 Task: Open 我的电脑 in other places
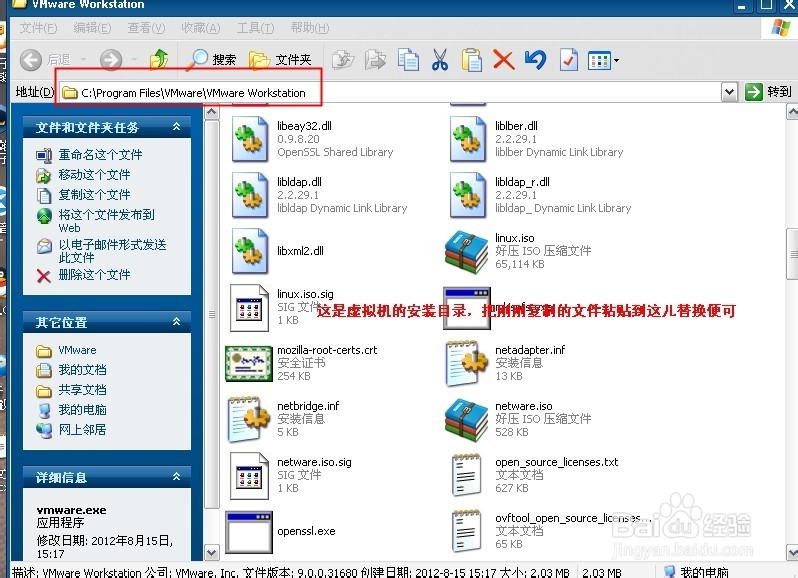click(82, 410)
